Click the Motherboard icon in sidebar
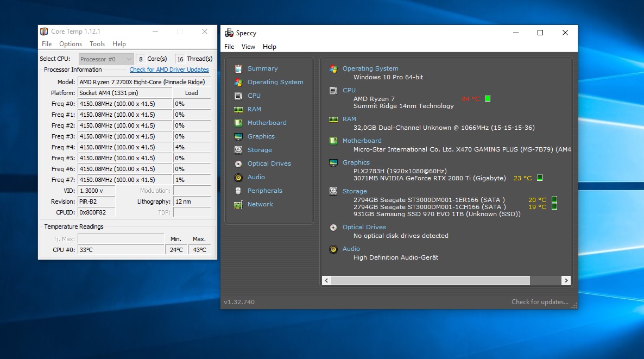644x359 pixels. pos(238,123)
